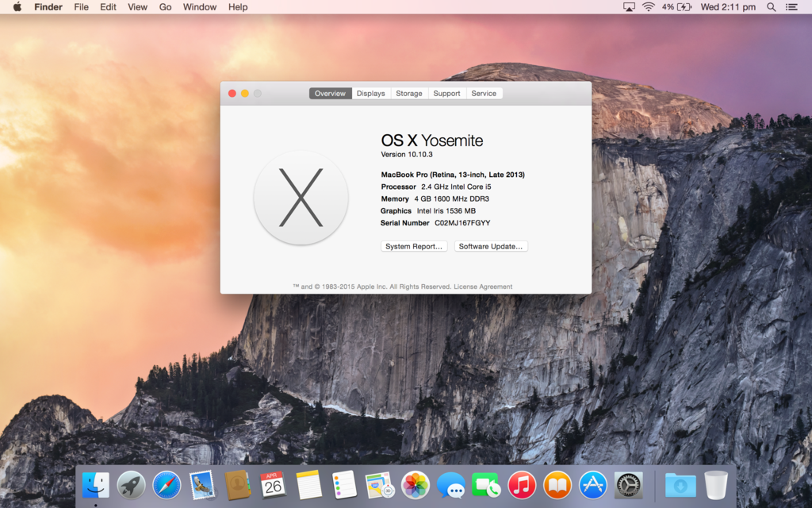This screenshot has height=508, width=812.
Task: Open Reminders list icon in Dock
Action: 344,485
